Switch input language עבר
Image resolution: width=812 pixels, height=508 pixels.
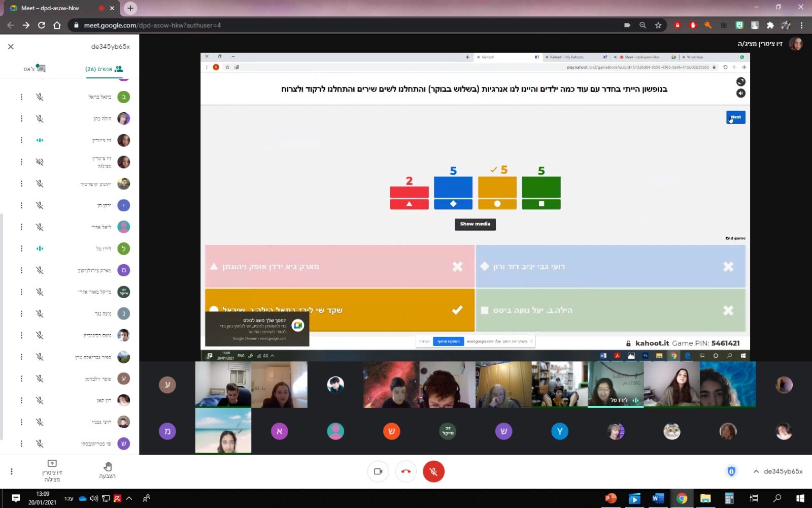click(x=69, y=498)
